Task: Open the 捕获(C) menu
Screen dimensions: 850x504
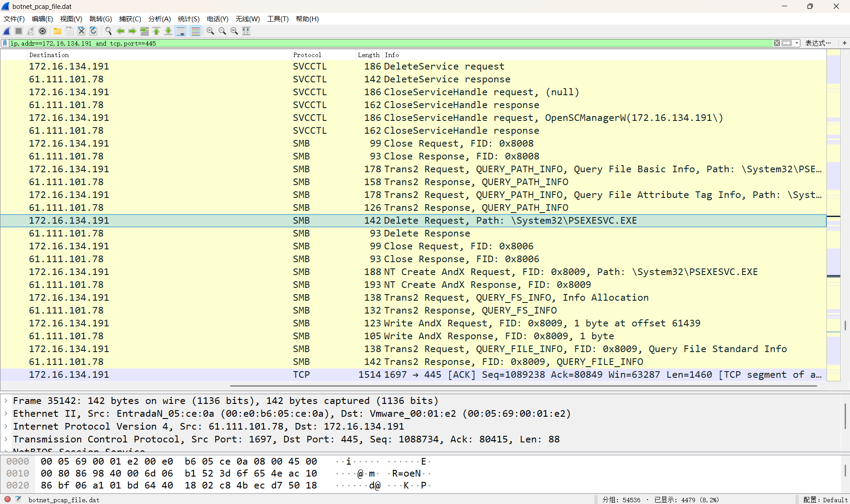Action: click(x=130, y=19)
